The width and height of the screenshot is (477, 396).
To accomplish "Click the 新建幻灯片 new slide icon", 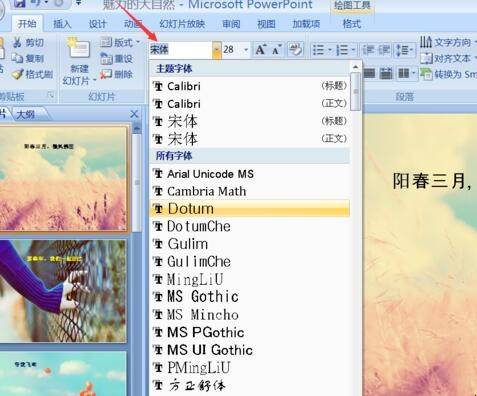I will point(79,48).
